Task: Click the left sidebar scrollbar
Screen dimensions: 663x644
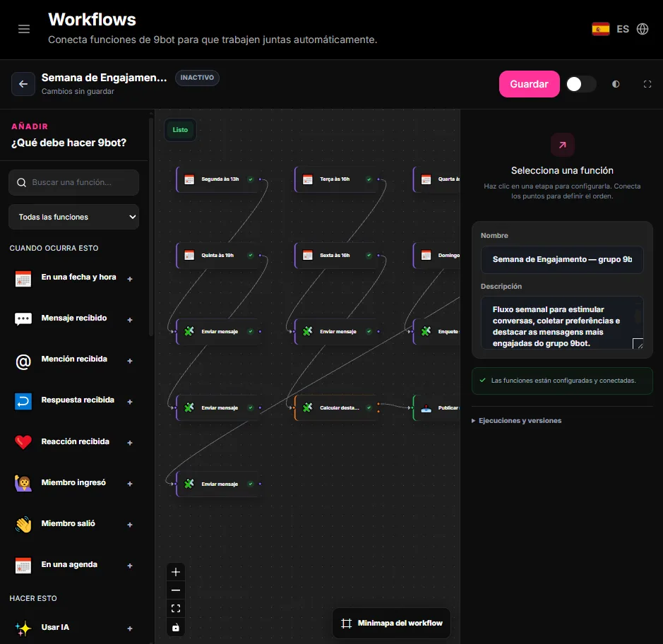Action: tap(151, 226)
